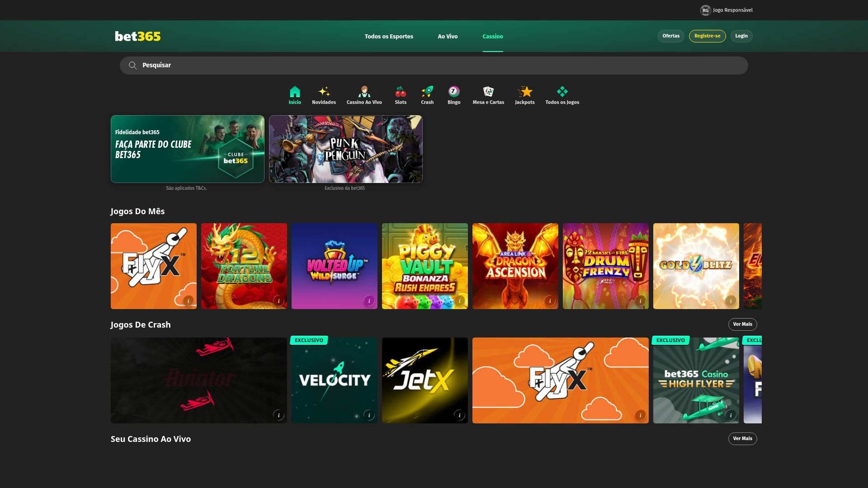The image size is (868, 488).
Task: Launch the Velocity crash game
Action: 335,380
